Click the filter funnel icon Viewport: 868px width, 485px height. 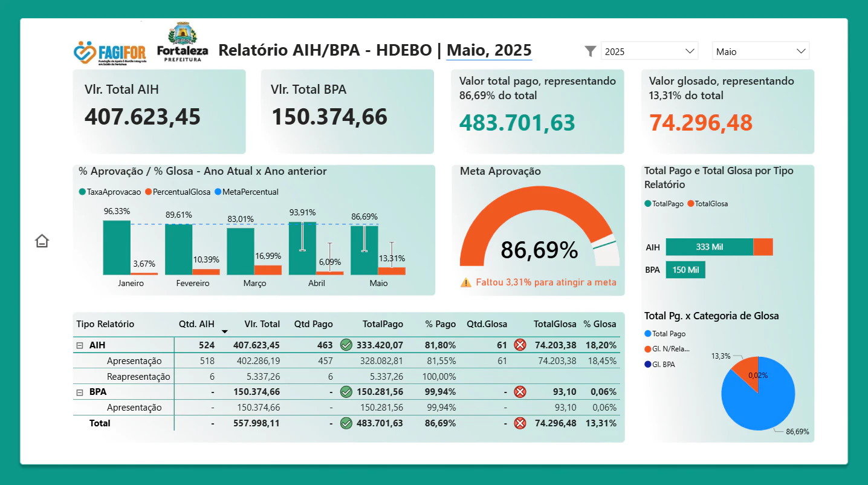click(591, 51)
